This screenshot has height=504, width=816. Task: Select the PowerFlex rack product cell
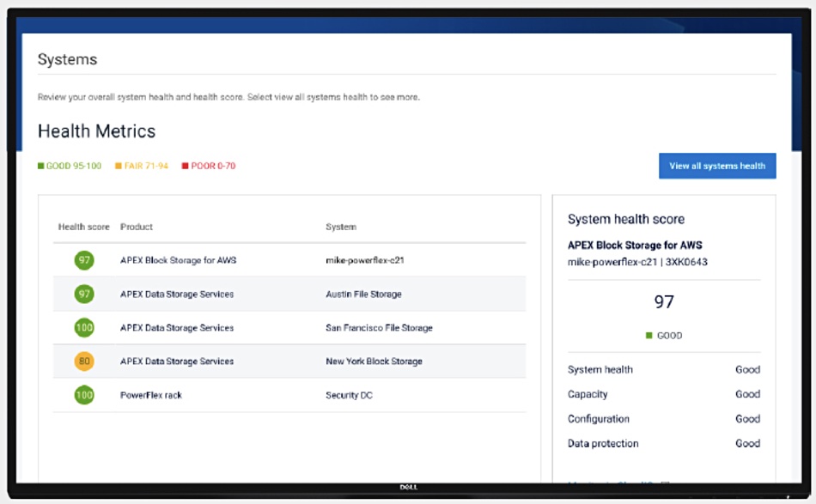pos(151,395)
